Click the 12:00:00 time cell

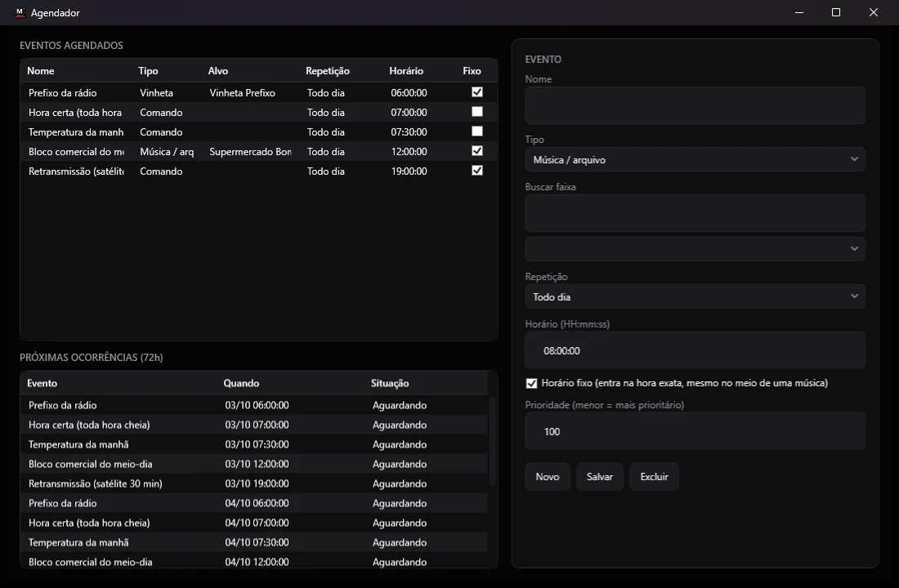pos(409,151)
